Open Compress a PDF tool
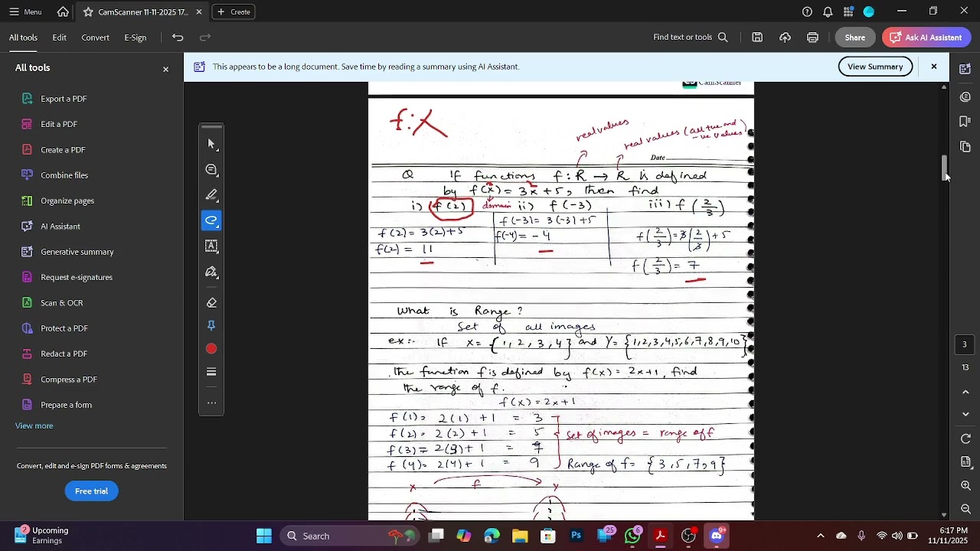980x551 pixels. (x=68, y=380)
